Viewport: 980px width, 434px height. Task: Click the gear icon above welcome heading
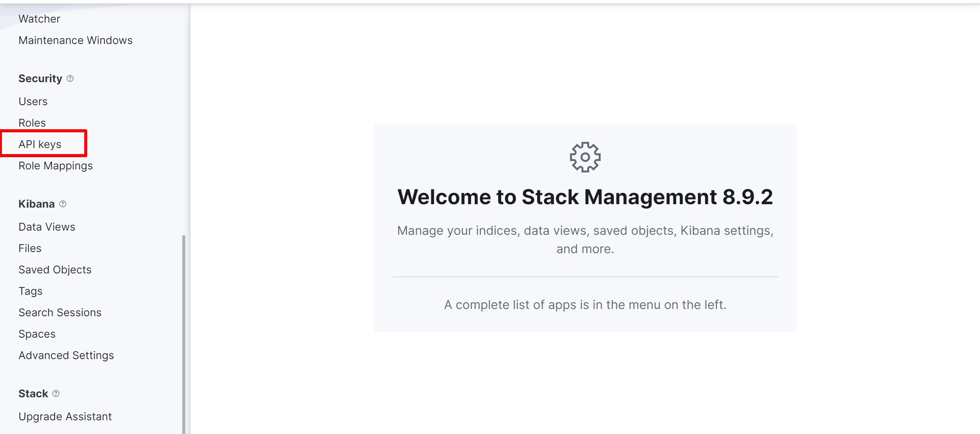(x=585, y=157)
